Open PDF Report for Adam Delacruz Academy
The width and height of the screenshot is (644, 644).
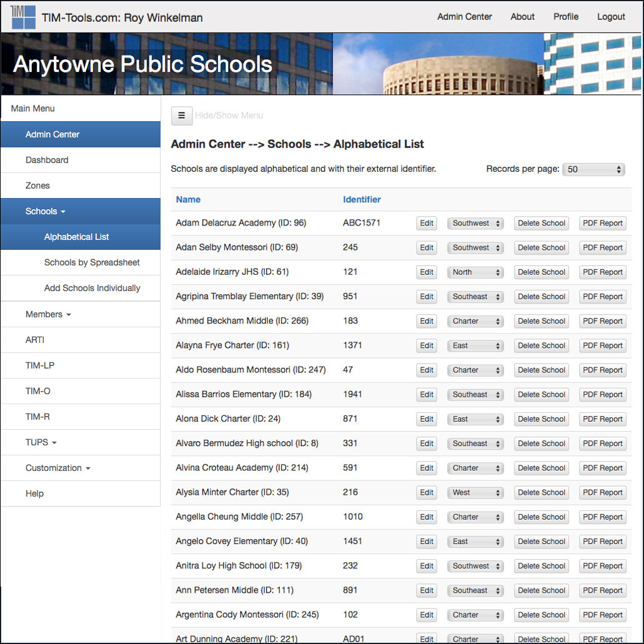coord(603,224)
